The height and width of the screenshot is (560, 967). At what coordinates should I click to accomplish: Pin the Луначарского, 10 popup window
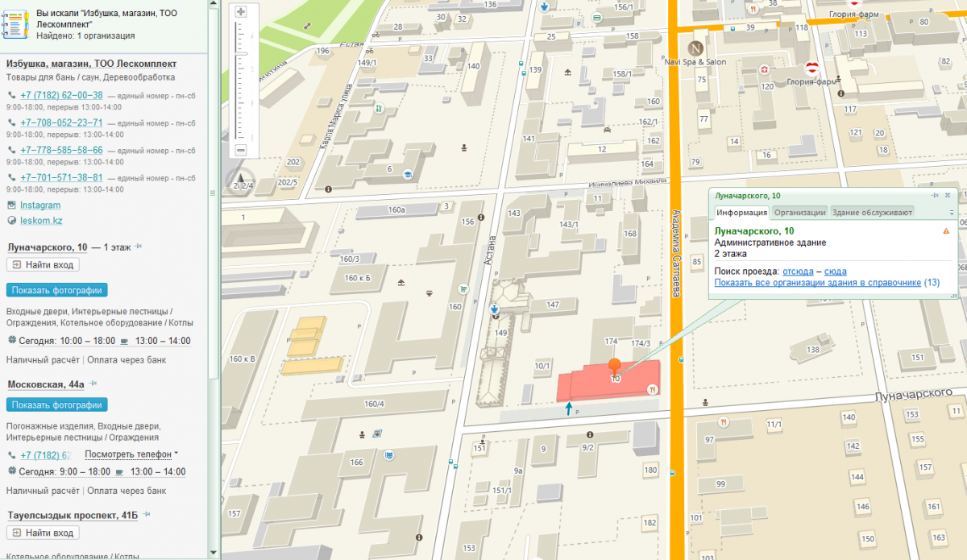pyautogui.click(x=935, y=195)
